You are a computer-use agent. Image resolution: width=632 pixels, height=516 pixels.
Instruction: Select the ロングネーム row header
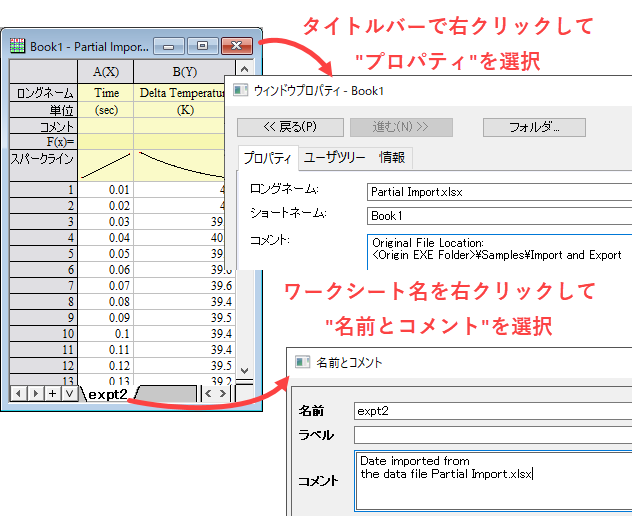click(44, 93)
